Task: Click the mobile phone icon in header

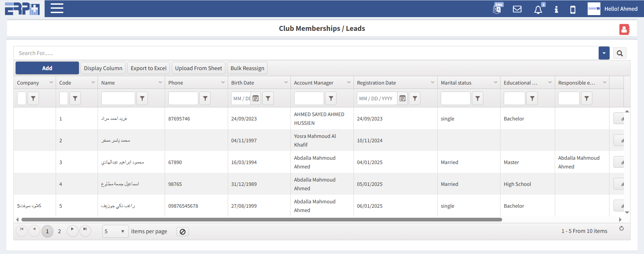Action: tap(573, 9)
